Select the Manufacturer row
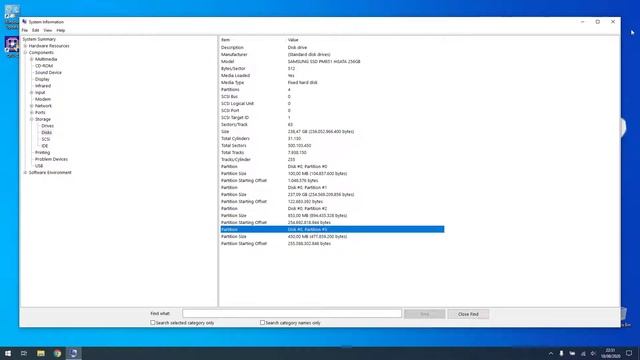The width and height of the screenshot is (640, 360). tap(332, 54)
